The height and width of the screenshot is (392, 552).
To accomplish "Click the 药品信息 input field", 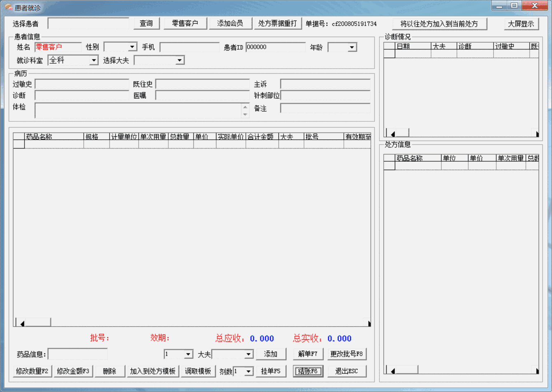I will coord(77,354).
